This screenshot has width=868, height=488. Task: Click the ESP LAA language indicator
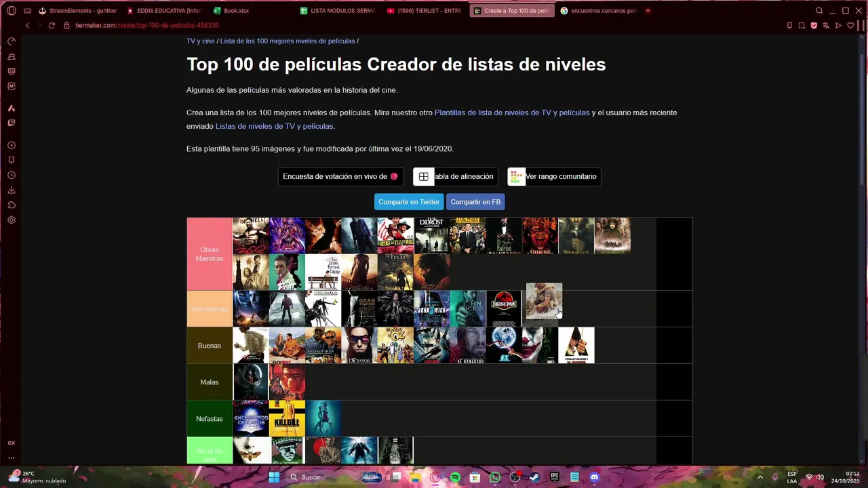point(792,477)
